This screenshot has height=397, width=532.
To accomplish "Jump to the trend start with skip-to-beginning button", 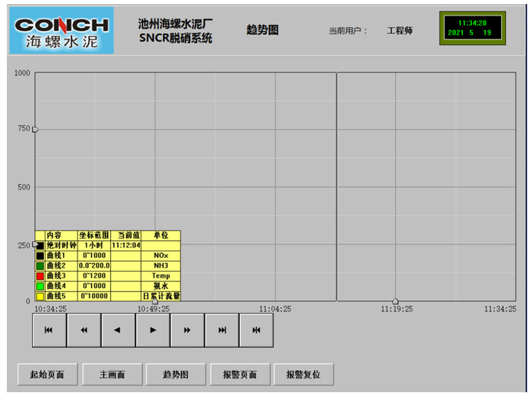I will [49, 330].
